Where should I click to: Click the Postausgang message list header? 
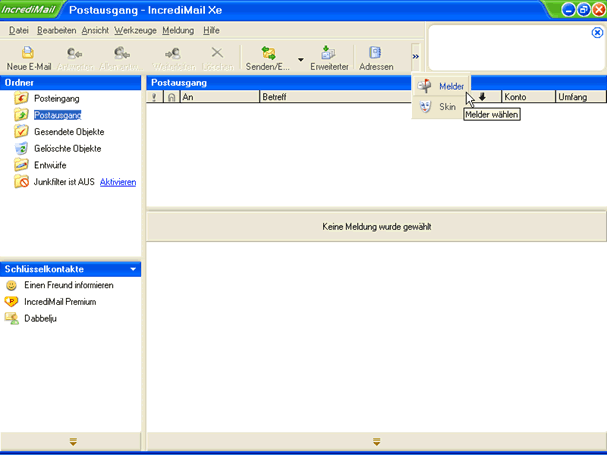click(279, 83)
